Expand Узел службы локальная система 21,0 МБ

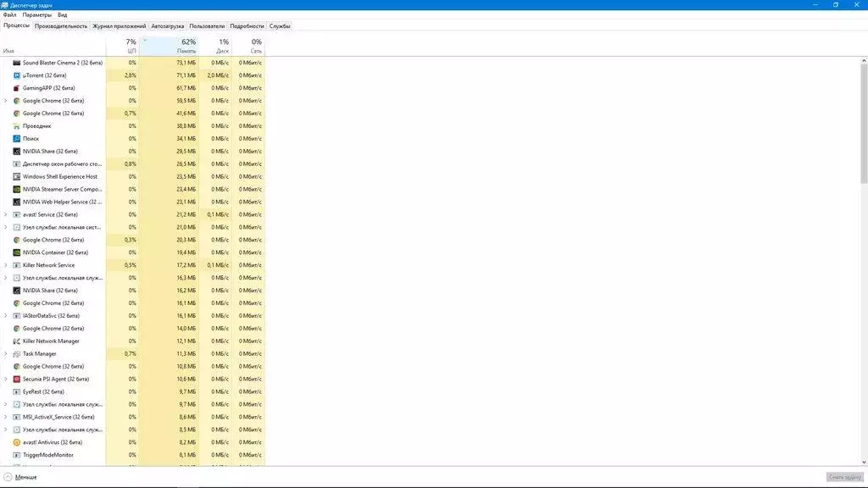pyautogui.click(x=6, y=227)
